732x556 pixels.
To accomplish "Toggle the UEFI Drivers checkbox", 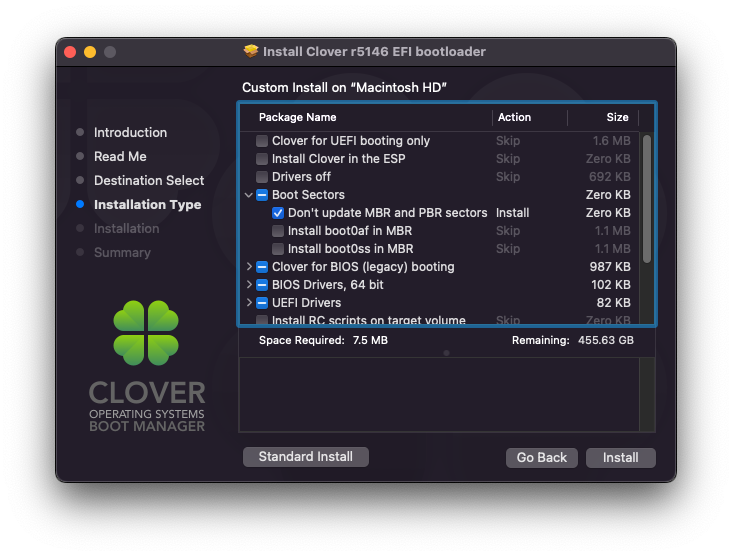I will pos(262,303).
